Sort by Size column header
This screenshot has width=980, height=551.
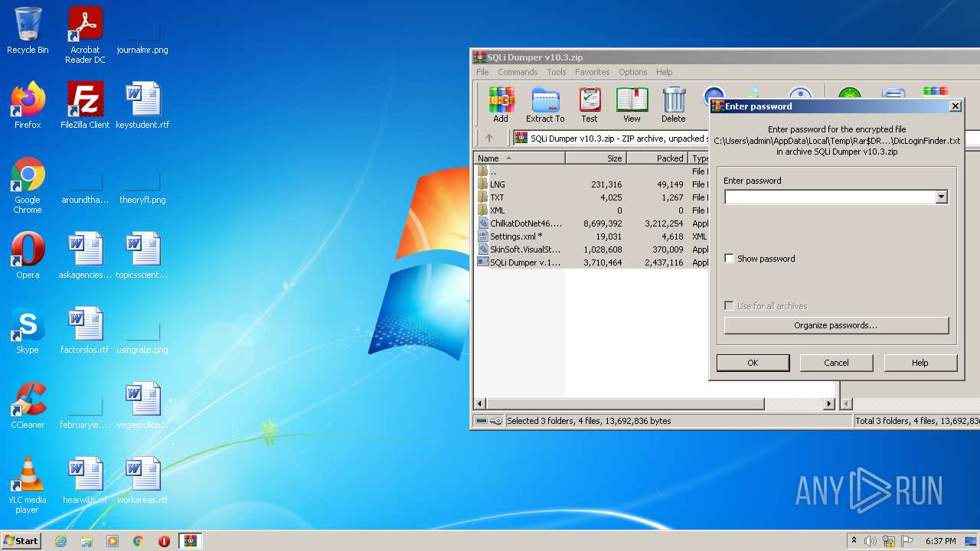(x=596, y=158)
